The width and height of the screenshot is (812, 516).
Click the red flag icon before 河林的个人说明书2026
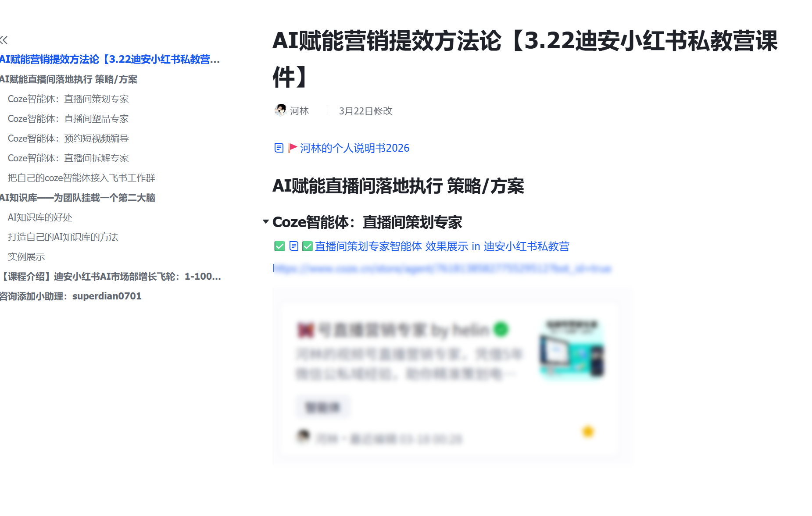[x=293, y=148]
